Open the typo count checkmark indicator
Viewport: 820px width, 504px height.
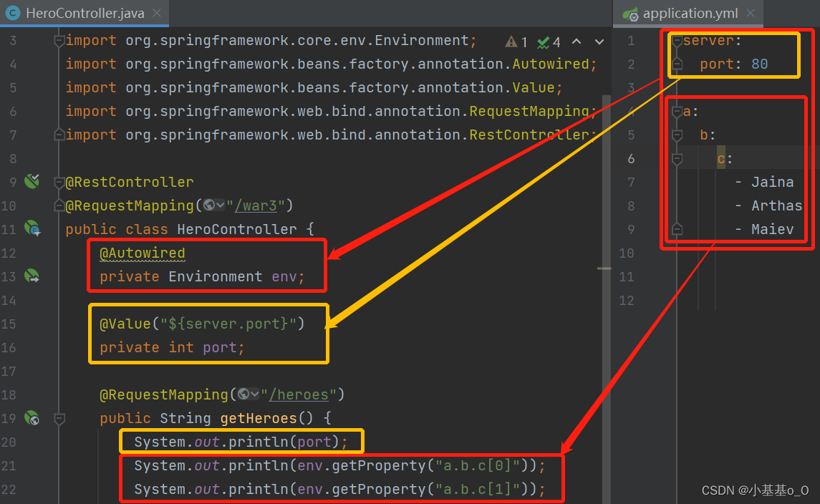(x=549, y=42)
